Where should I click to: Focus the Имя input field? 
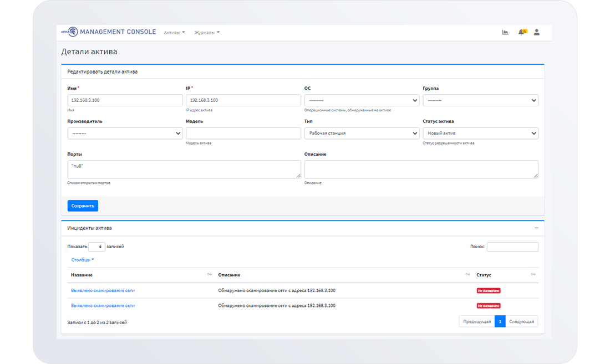coord(125,100)
